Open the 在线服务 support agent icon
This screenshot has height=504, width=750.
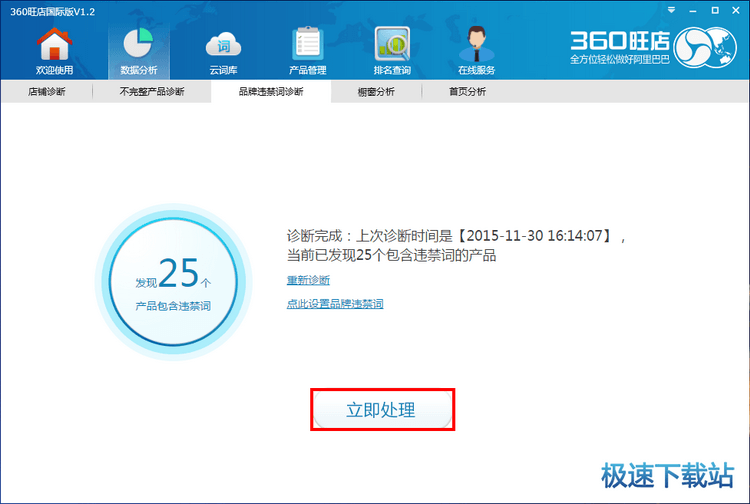click(x=476, y=51)
